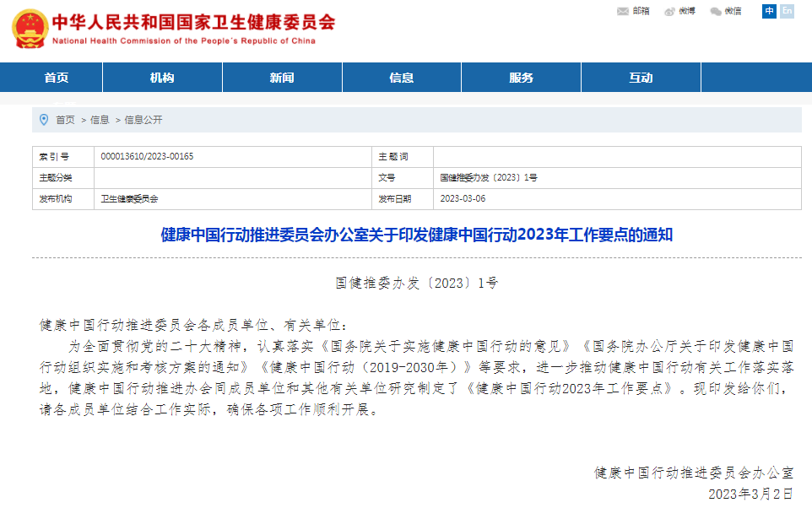Select the 服务 navigation item
Screen dimensions: 812x508
pyautogui.click(x=520, y=77)
